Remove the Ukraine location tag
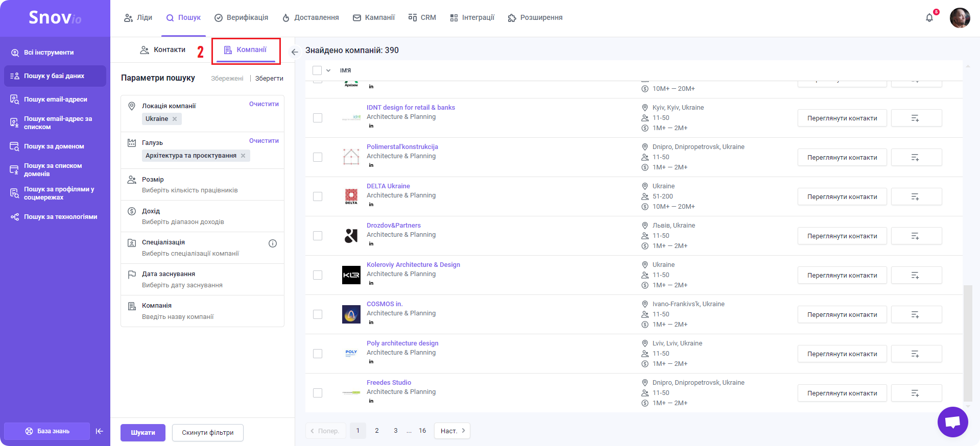Screen dimensions: 980x446 click(175, 119)
